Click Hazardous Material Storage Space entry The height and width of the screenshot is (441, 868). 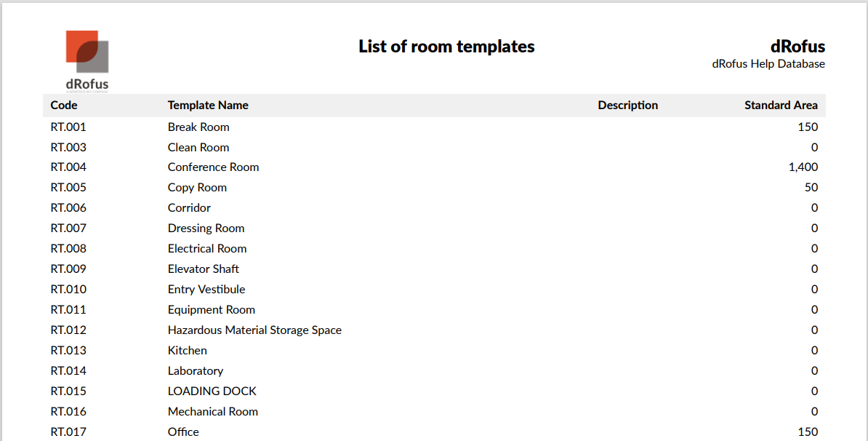(254, 330)
